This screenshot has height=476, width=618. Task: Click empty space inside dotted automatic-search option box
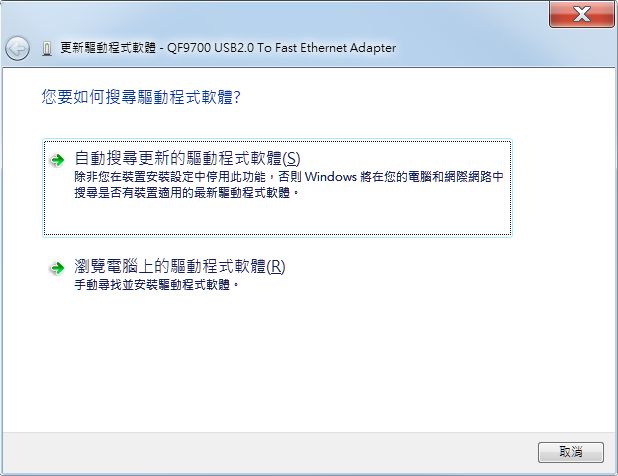pyautogui.click(x=277, y=218)
